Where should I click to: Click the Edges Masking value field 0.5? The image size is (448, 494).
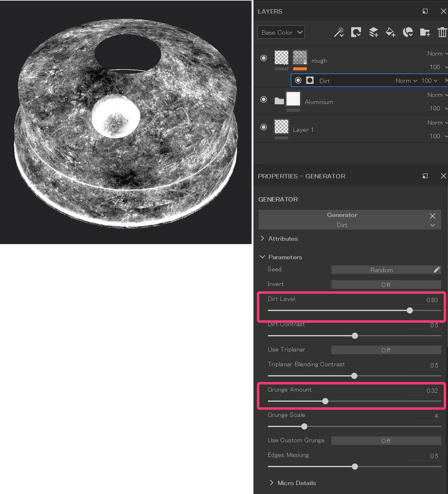click(x=434, y=456)
